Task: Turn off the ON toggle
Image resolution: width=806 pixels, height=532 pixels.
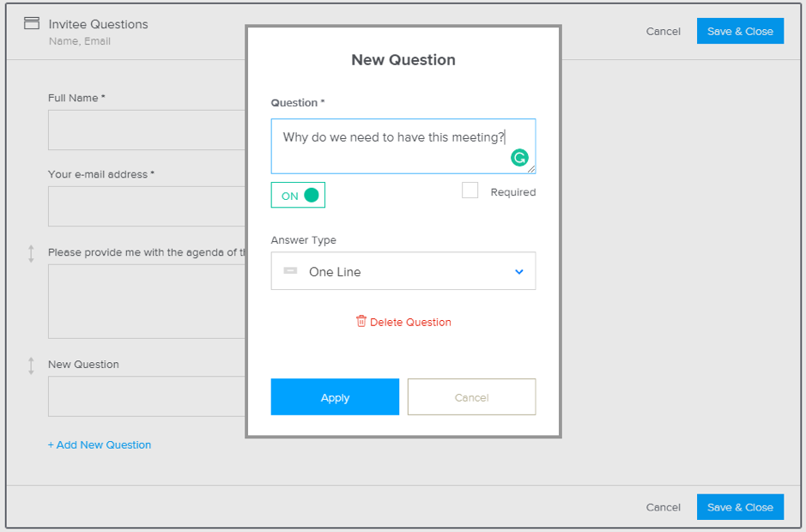Action: coord(297,195)
